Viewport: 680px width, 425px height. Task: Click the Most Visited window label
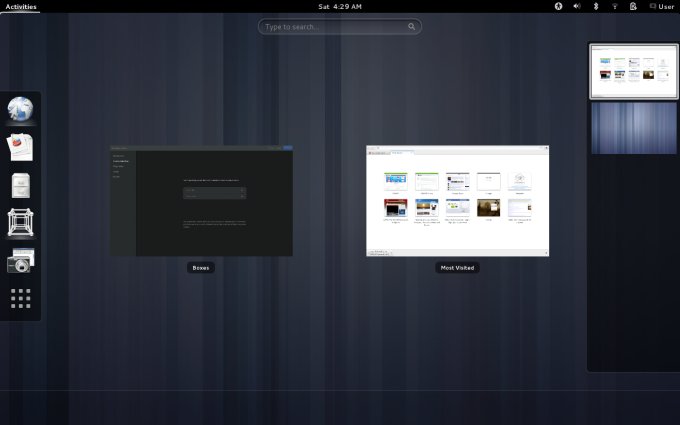tap(457, 268)
